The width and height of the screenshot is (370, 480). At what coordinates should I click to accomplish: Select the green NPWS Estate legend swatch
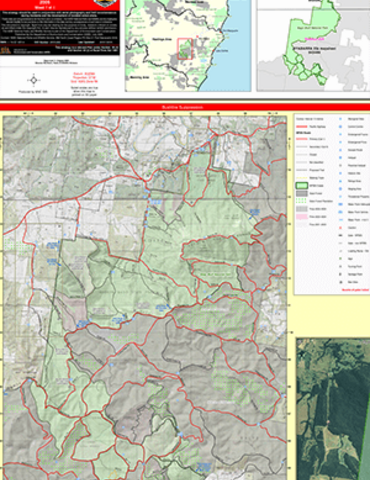click(301, 186)
